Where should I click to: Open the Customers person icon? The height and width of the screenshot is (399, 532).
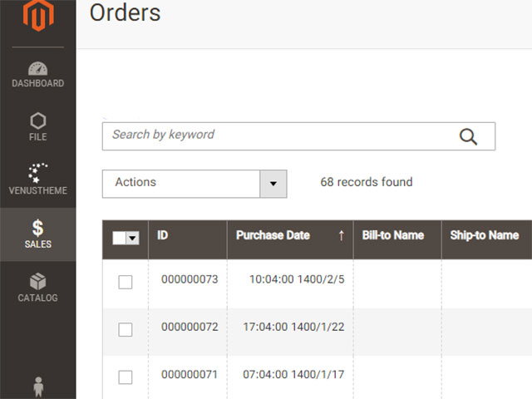pyautogui.click(x=38, y=387)
